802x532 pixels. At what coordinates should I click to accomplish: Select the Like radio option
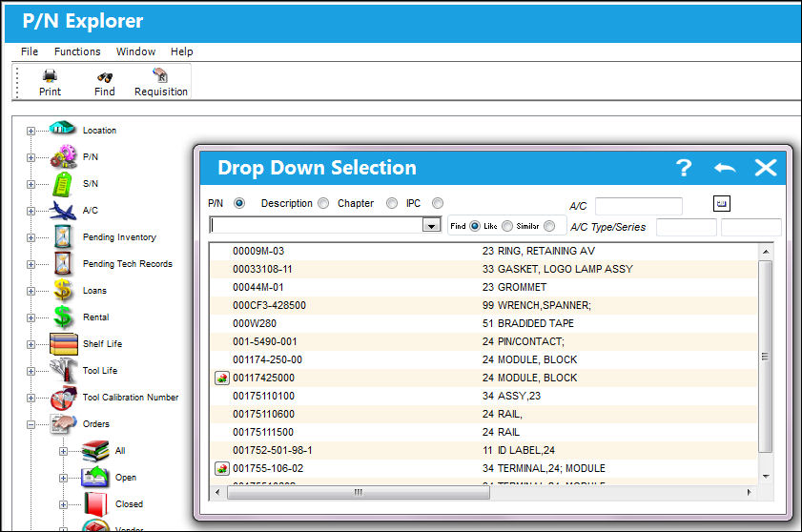(507, 226)
